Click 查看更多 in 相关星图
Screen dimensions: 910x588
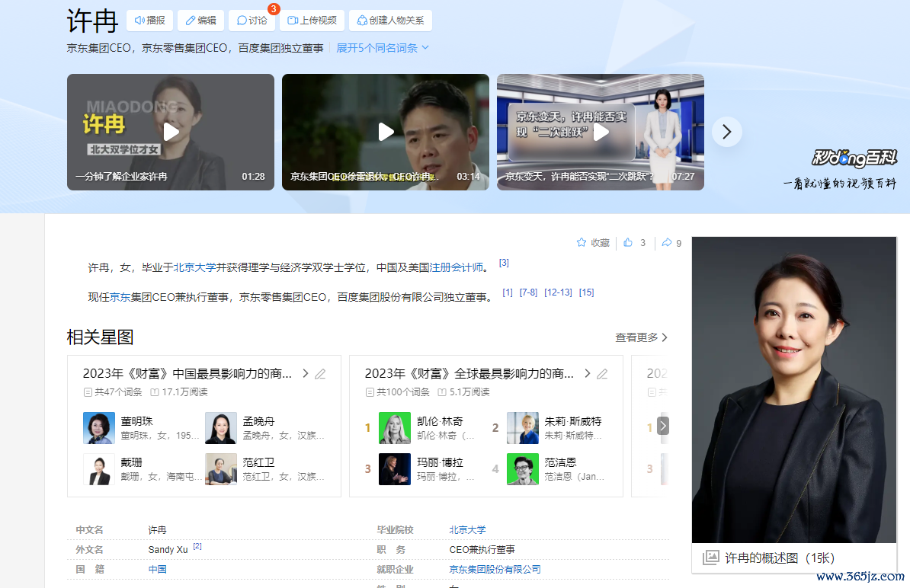[641, 337]
